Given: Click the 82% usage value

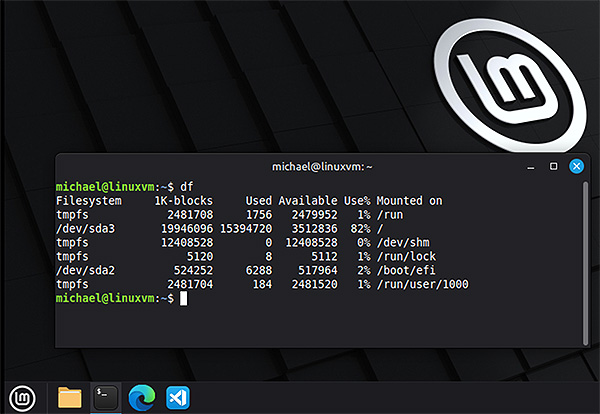Looking at the screenshot, I should click(x=360, y=229).
